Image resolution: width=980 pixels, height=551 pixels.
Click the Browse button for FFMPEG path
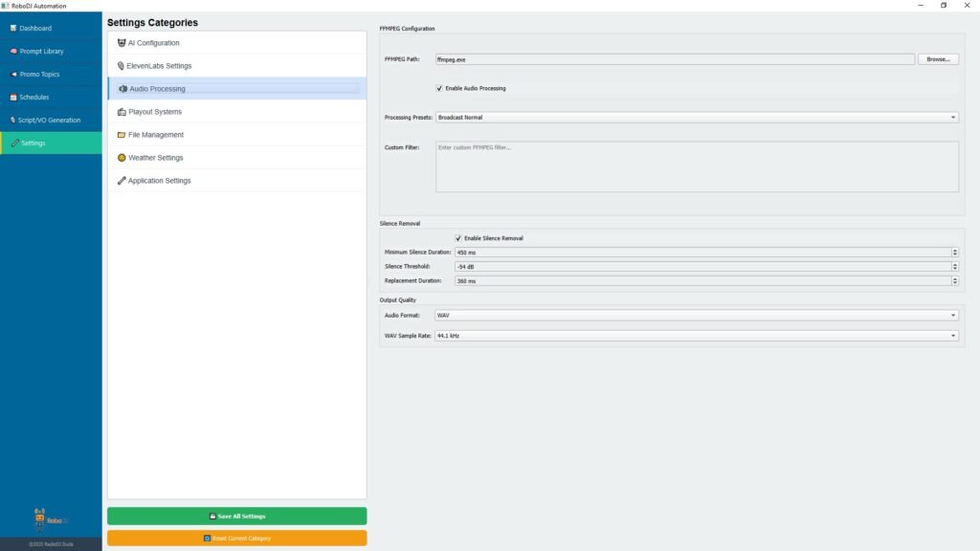[938, 59]
